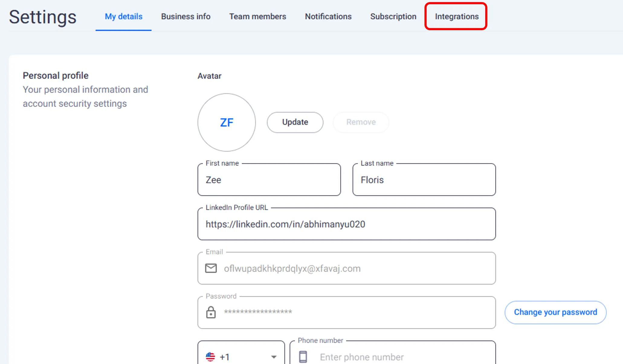The image size is (623, 364).
Task: Switch to the Business info tab
Action: point(186,16)
